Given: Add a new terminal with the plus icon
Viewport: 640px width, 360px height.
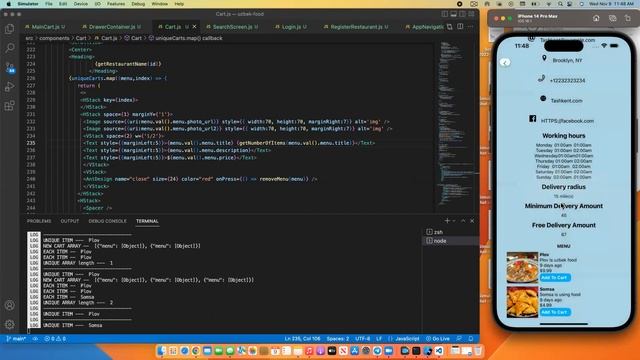Looking at the screenshot, I should 447,221.
